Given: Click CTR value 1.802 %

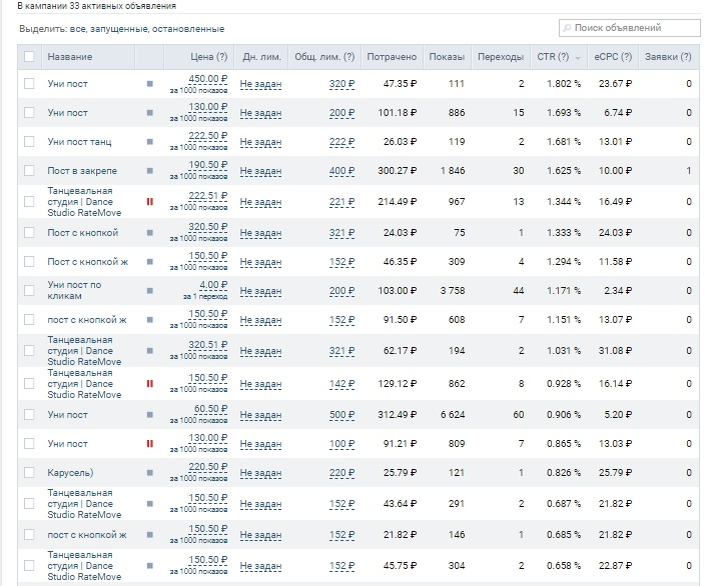Looking at the screenshot, I should [564, 84].
